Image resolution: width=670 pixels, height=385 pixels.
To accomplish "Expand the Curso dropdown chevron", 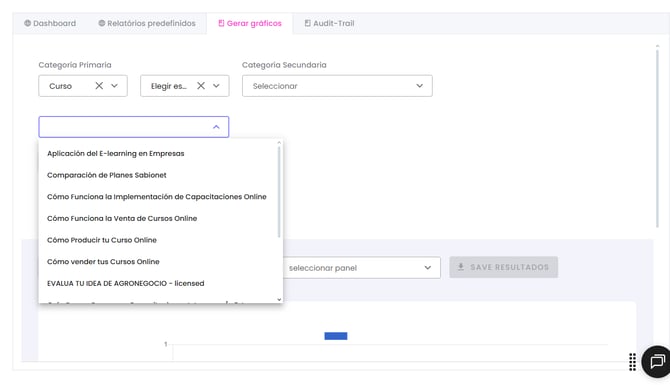I will tap(115, 86).
